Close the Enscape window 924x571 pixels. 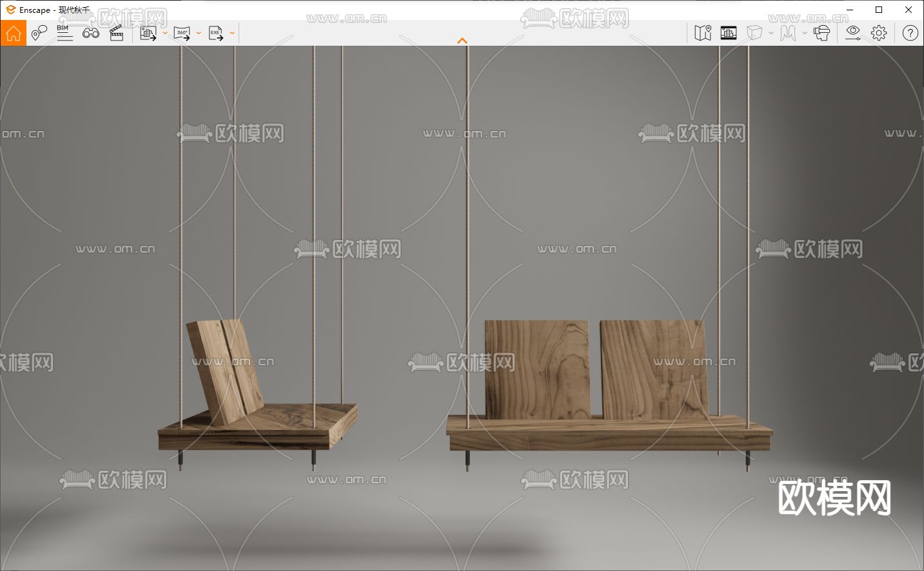909,10
